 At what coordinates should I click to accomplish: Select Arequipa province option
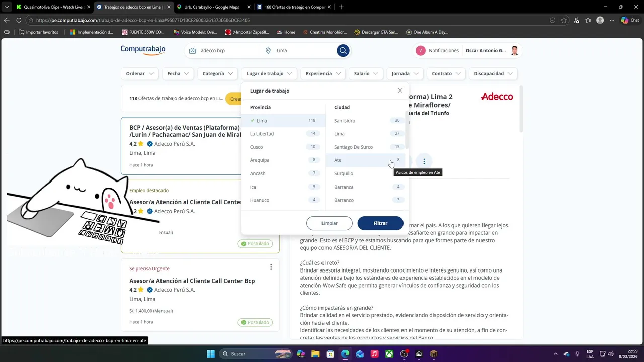(283, 160)
